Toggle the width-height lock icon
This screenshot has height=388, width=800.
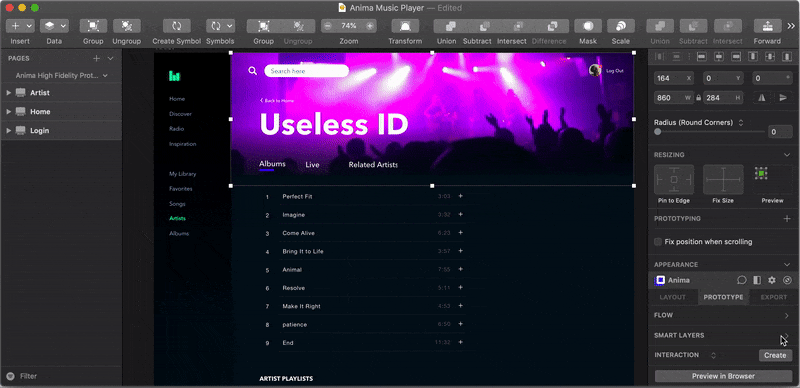(x=698, y=98)
